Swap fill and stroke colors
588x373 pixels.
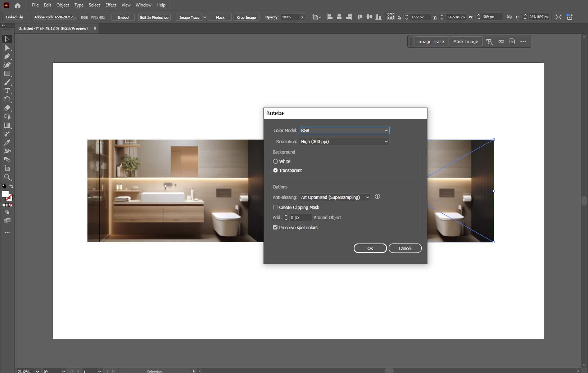(12, 186)
